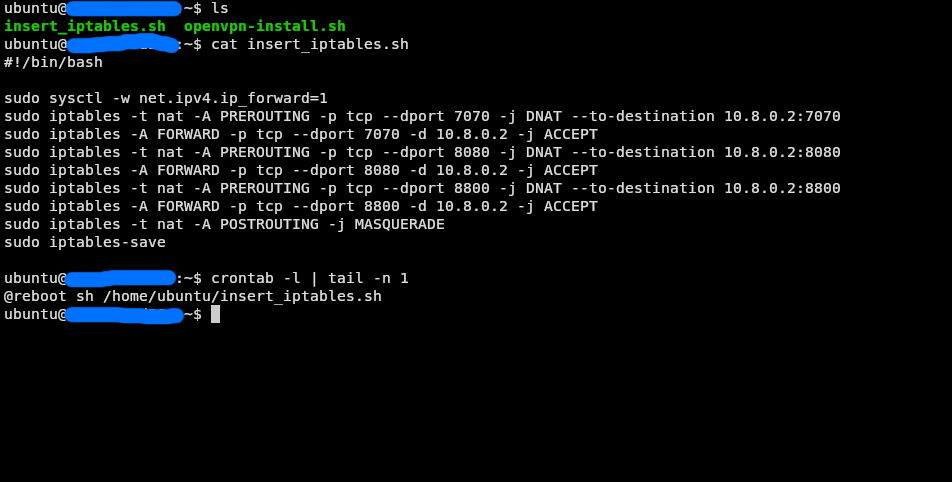Click the POSTROUTING MASQUERADE rule line

click(x=224, y=224)
